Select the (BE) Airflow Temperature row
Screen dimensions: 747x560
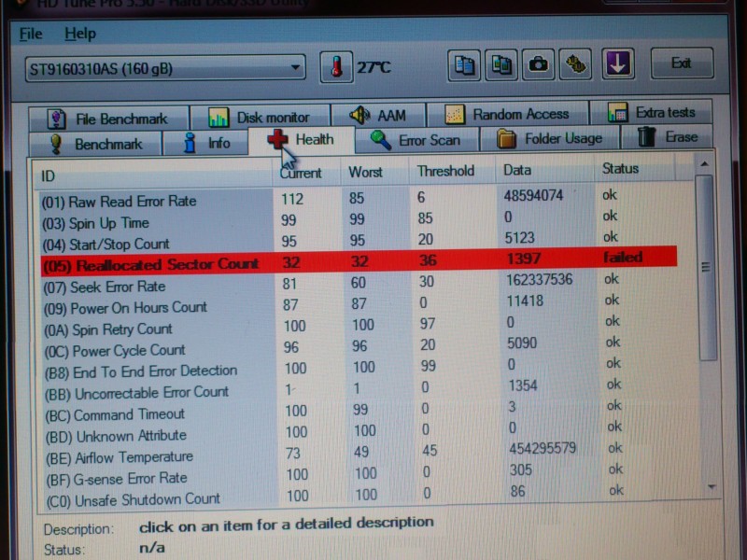click(360, 454)
